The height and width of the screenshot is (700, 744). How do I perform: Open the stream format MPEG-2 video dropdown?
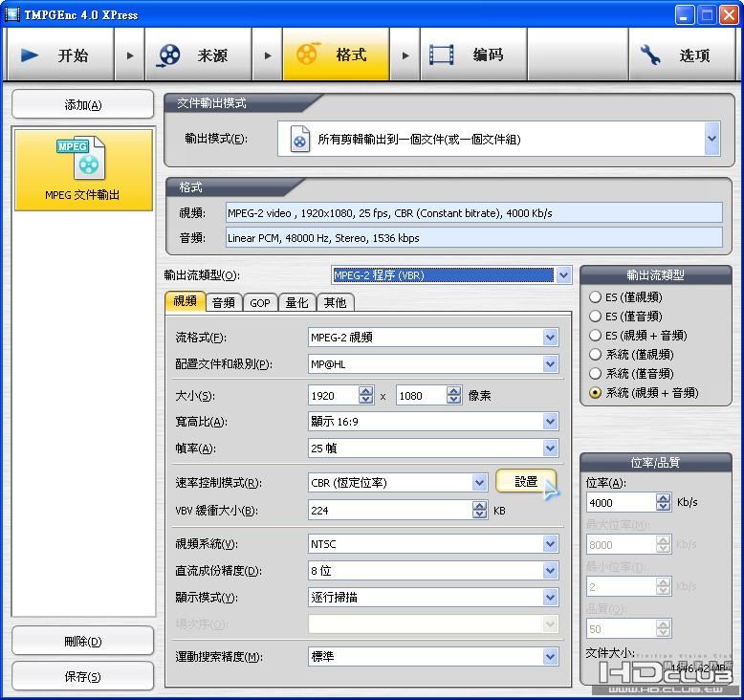551,338
